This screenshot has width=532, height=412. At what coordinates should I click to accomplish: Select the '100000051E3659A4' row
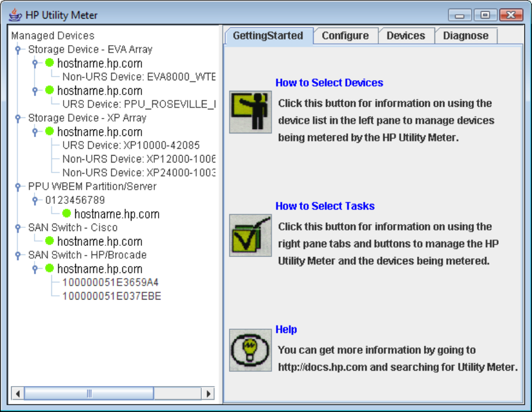[110, 282]
